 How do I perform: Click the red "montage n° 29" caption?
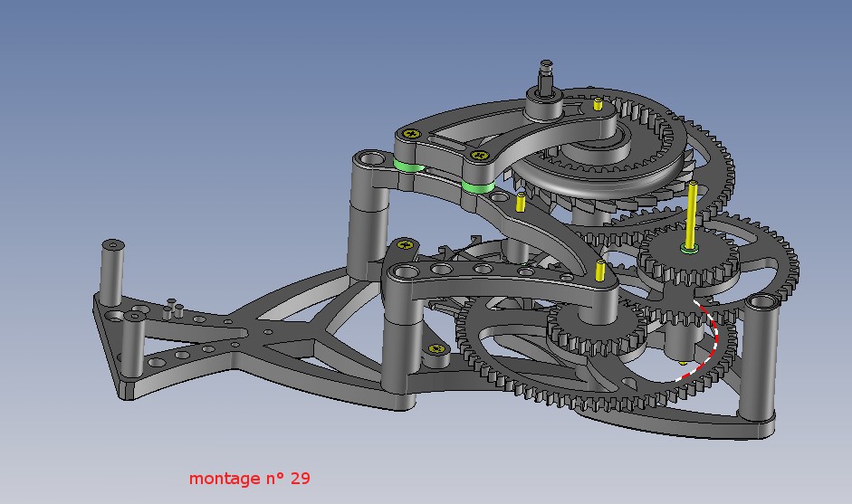coord(249,479)
